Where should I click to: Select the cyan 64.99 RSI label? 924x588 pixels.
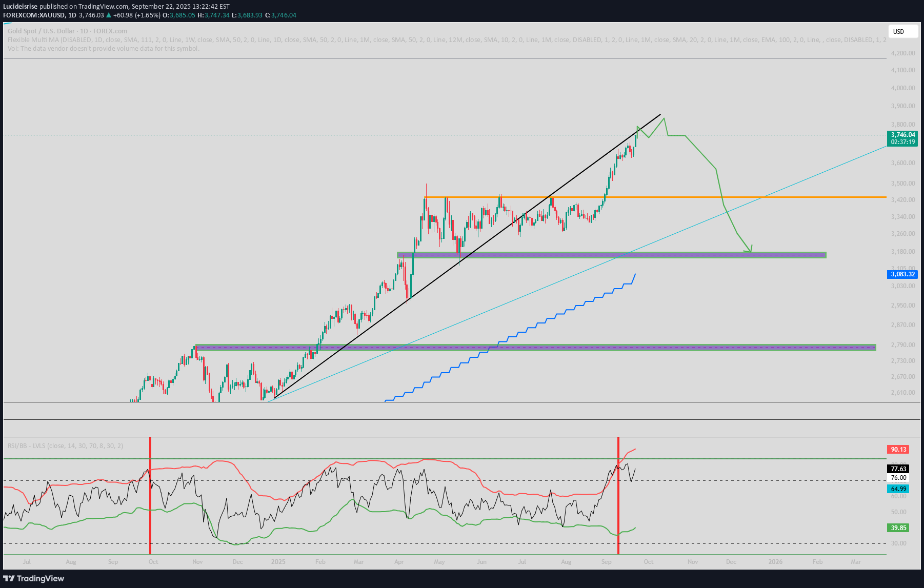[898, 489]
